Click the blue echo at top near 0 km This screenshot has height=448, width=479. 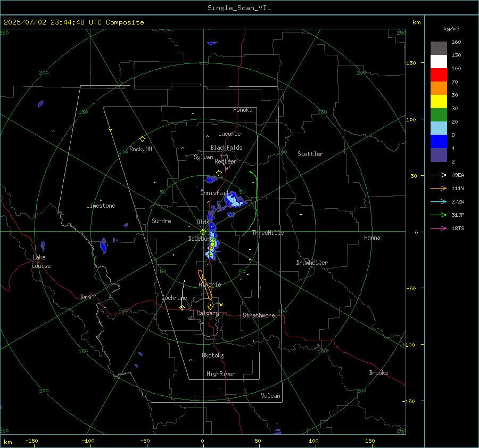point(212,43)
